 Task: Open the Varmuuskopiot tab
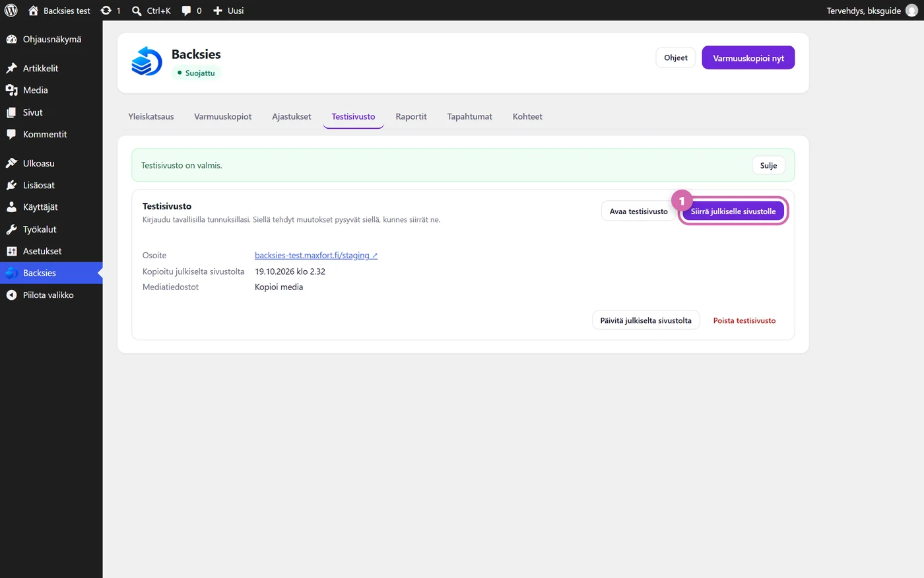[223, 116]
